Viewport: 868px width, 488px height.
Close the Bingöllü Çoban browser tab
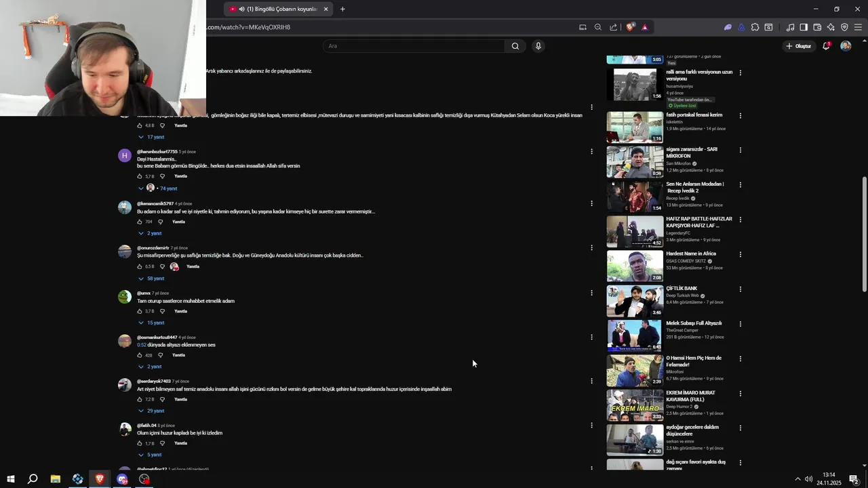(325, 9)
